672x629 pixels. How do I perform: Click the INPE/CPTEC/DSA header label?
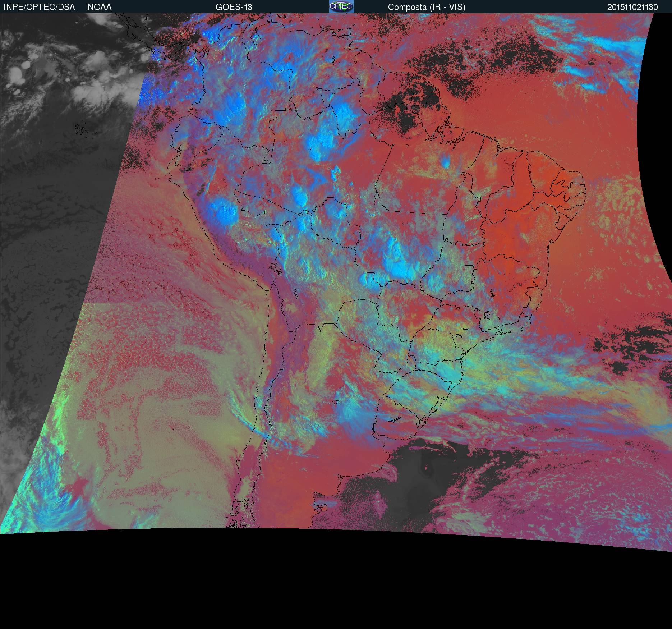[39, 7]
